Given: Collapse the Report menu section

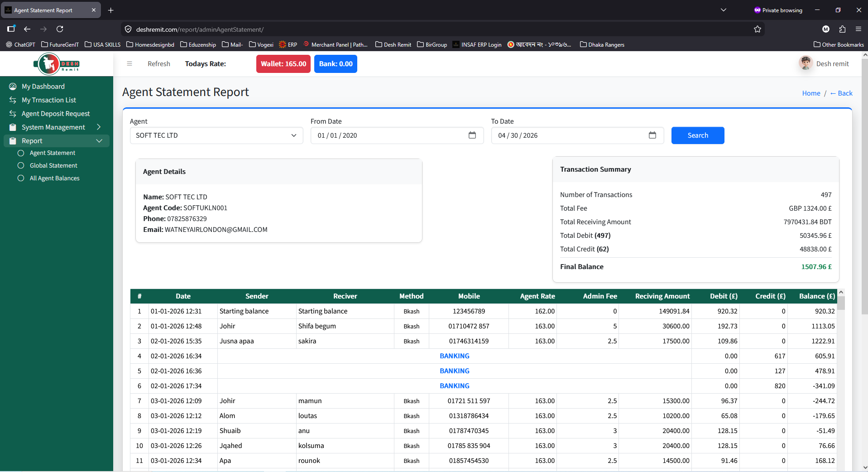Looking at the screenshot, I should [57, 141].
